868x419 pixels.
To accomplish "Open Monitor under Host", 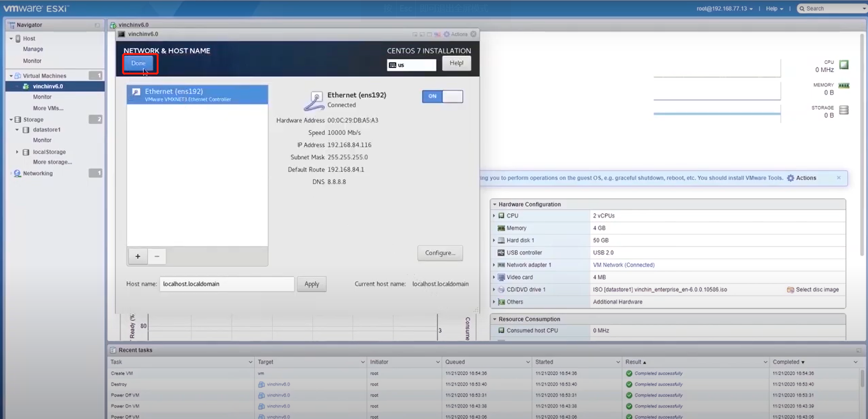I will point(32,61).
